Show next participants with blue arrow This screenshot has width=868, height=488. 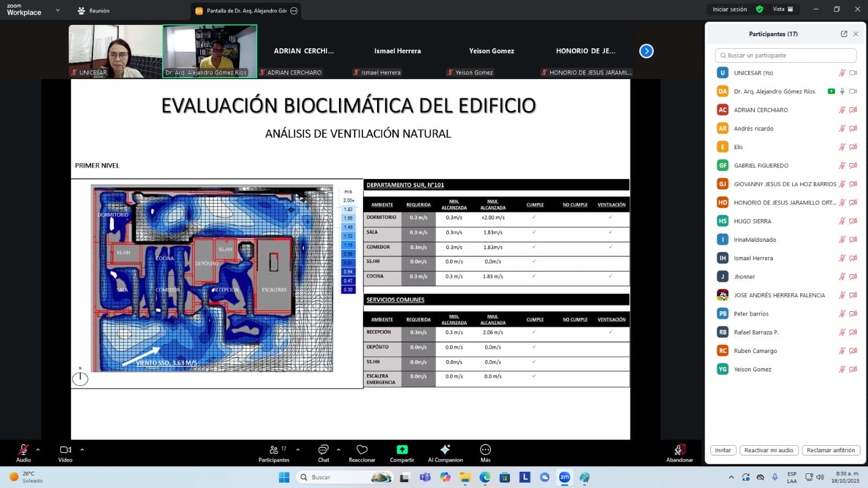tap(646, 51)
